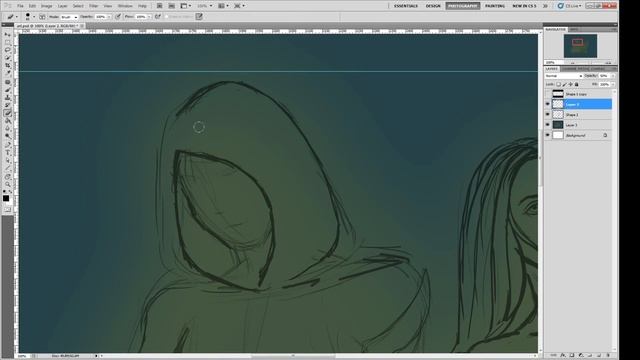Select the Line shape tool
The width and height of the screenshot is (640, 360).
[x=7, y=168]
